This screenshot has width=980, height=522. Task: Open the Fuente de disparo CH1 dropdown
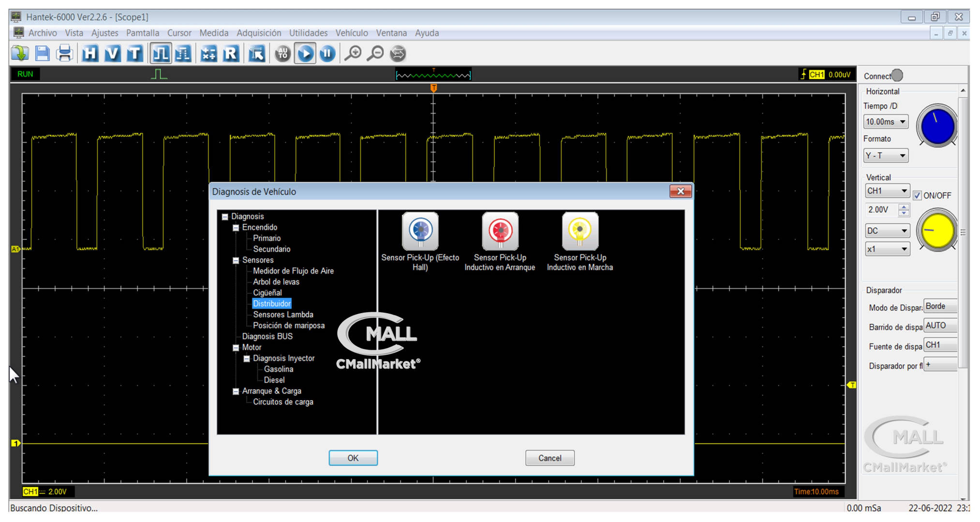[x=940, y=345]
